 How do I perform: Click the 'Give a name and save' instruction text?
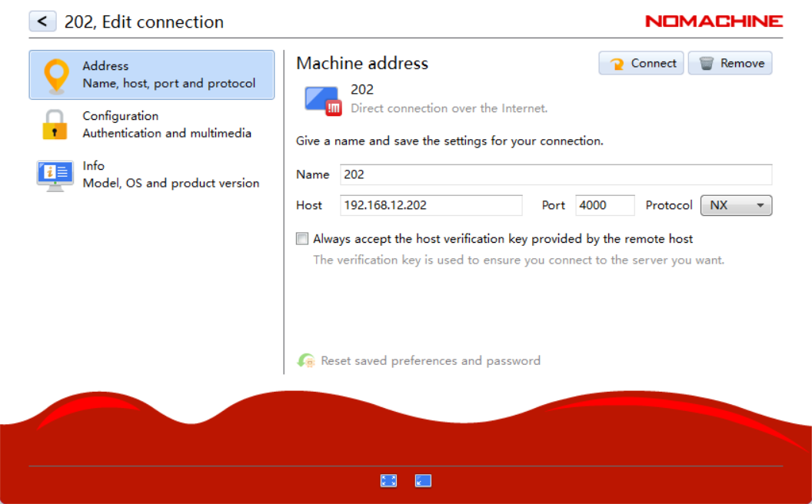pos(450,141)
